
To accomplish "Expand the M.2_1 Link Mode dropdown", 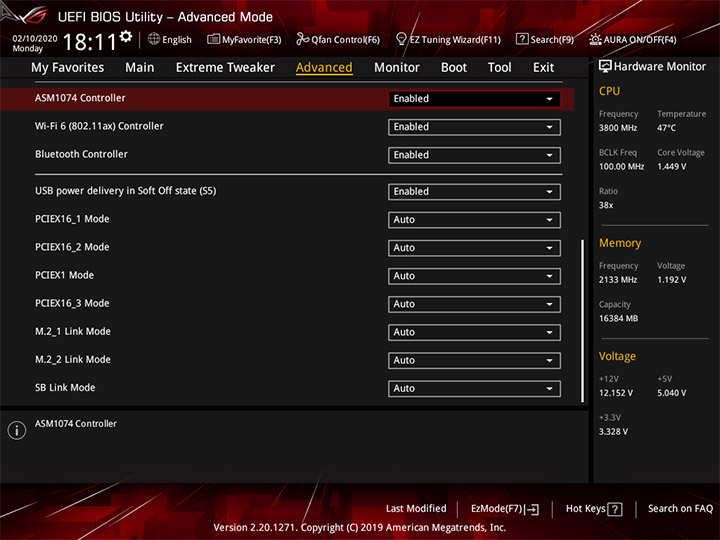I will click(x=474, y=332).
